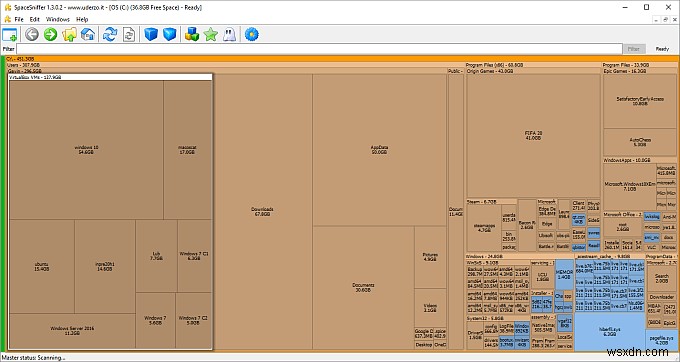Viewport: 680px width, 362px height.
Task: Open the File menu
Action: [19, 19]
